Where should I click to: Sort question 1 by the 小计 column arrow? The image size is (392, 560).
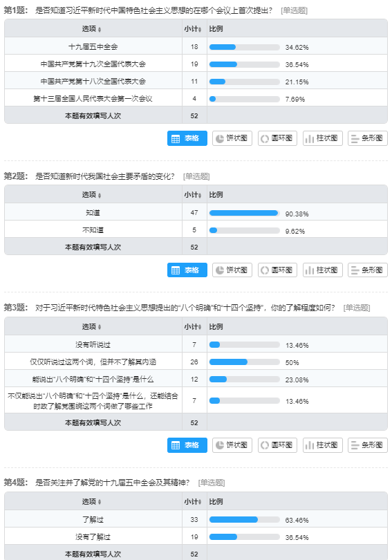(x=200, y=29)
